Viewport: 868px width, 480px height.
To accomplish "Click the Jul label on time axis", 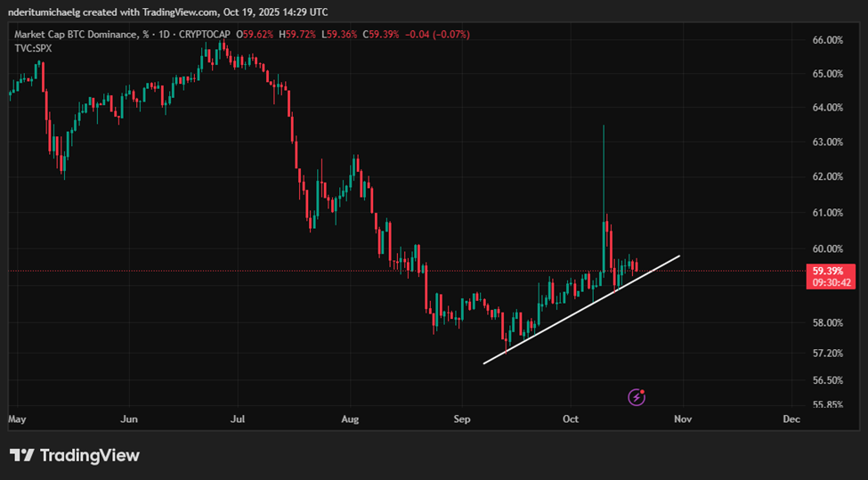I will click(238, 418).
